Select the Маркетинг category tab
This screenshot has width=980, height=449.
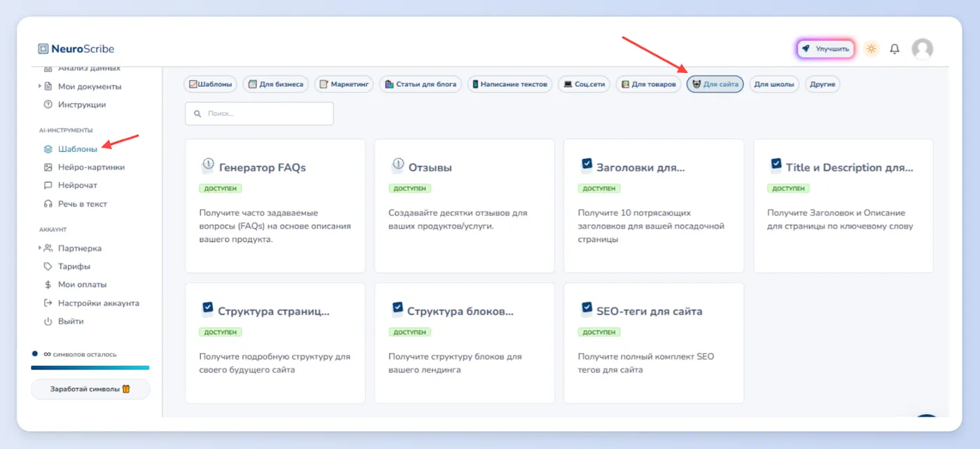[344, 84]
